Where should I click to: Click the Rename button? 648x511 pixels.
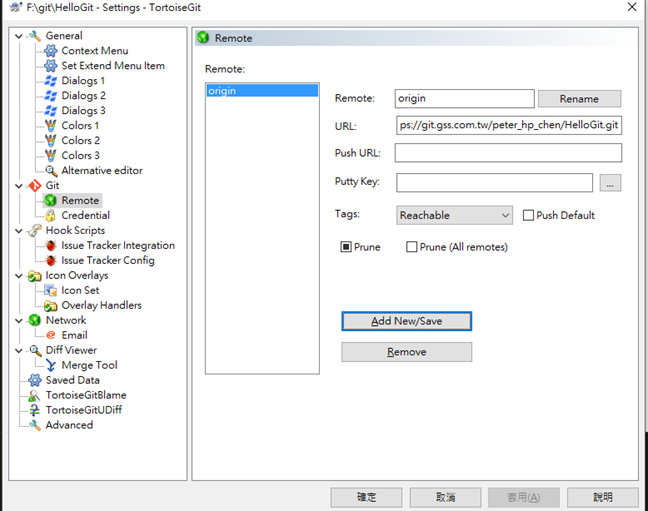579,99
